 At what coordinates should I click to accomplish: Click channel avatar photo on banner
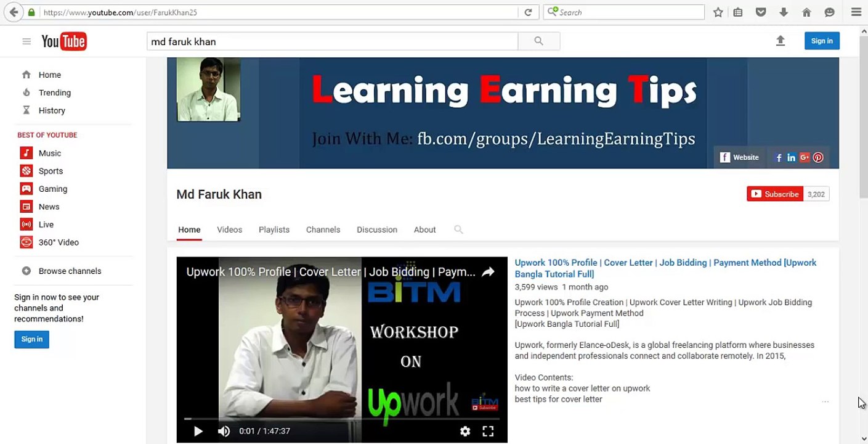coord(208,90)
